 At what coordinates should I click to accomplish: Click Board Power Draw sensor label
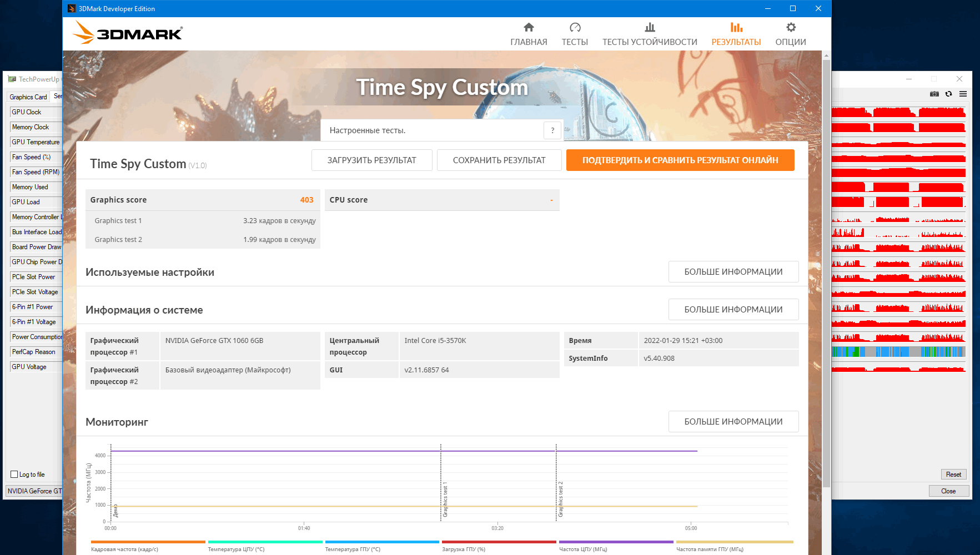tap(36, 246)
